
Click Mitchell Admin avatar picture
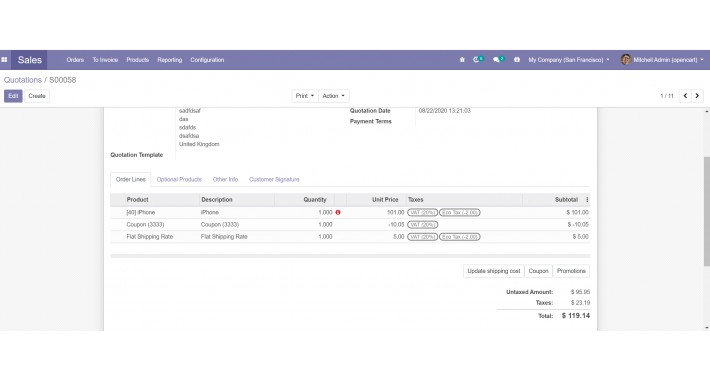pyautogui.click(x=626, y=59)
